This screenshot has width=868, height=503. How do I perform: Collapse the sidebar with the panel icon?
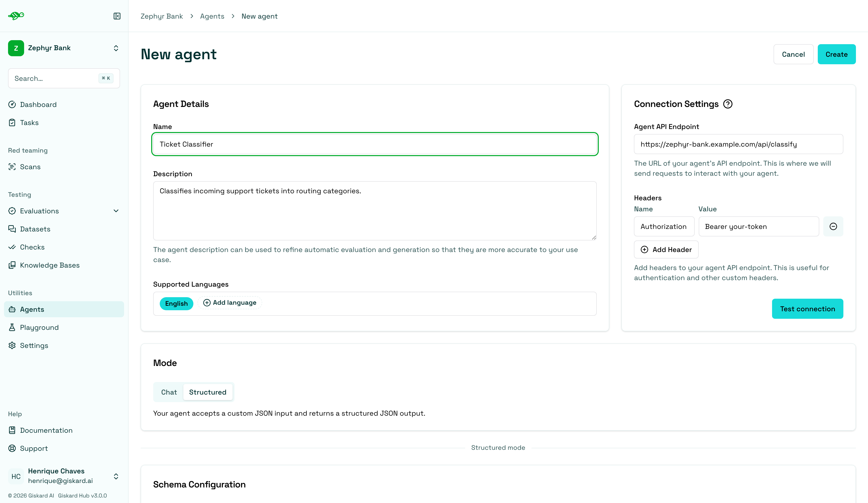pyautogui.click(x=117, y=16)
